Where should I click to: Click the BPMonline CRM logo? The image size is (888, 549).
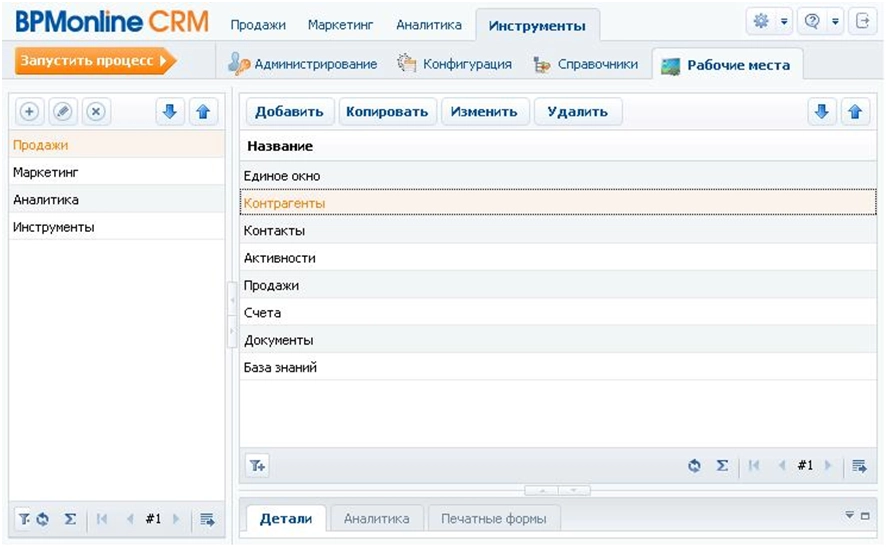(x=112, y=22)
